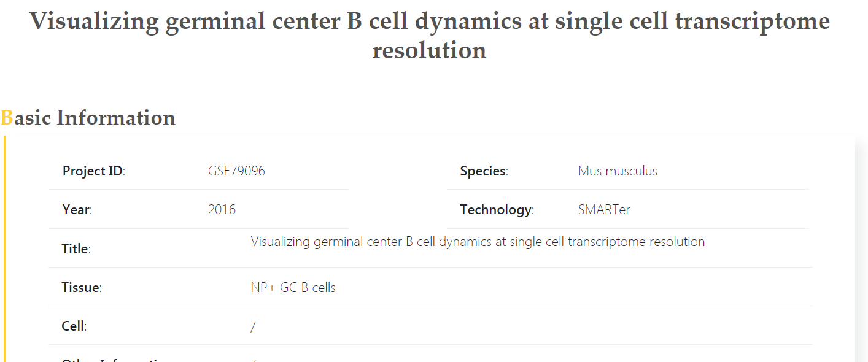This screenshot has width=868, height=362.
Task: Click the main page heading at top
Action: [430, 35]
